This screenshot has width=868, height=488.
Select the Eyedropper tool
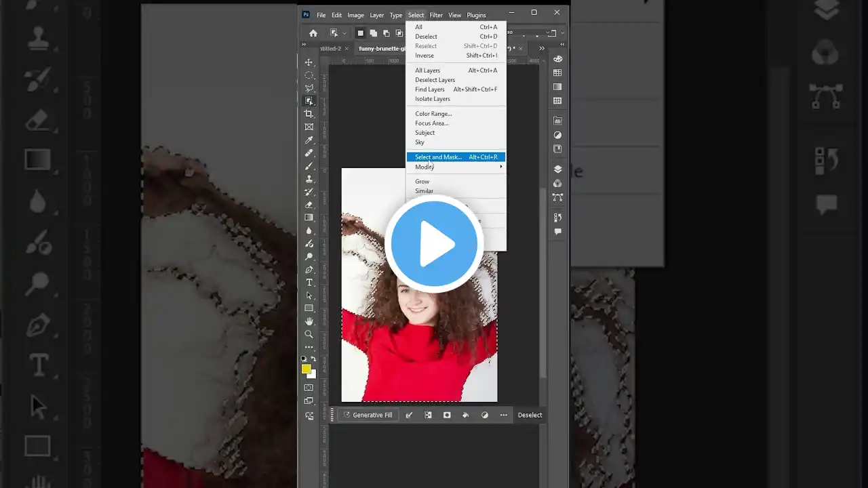(309, 140)
